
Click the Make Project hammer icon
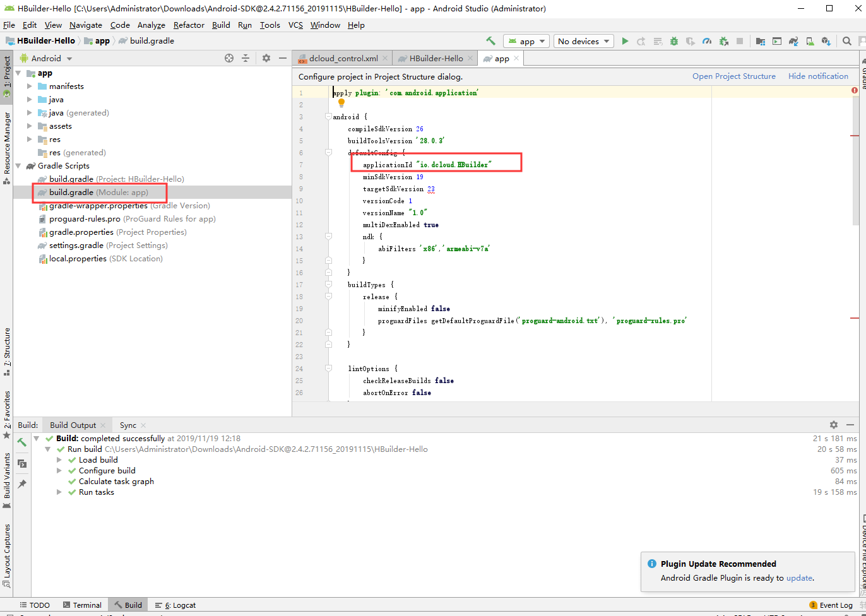point(490,41)
